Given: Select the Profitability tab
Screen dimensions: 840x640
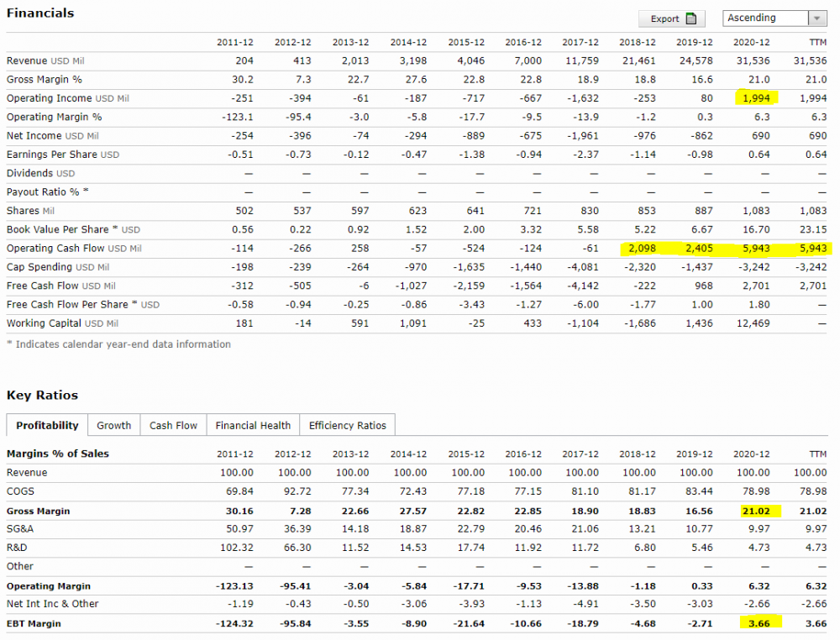Looking at the screenshot, I should click(x=47, y=426).
